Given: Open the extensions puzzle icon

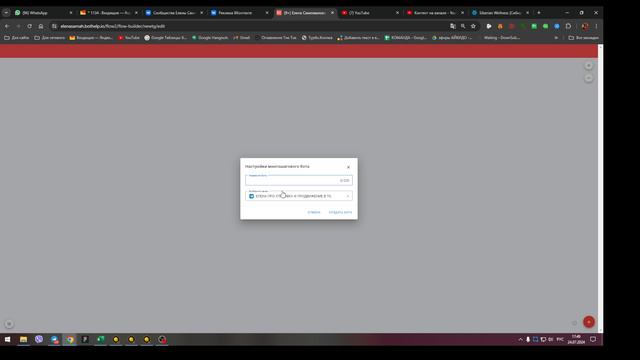Looking at the screenshot, I should [x=568, y=26].
